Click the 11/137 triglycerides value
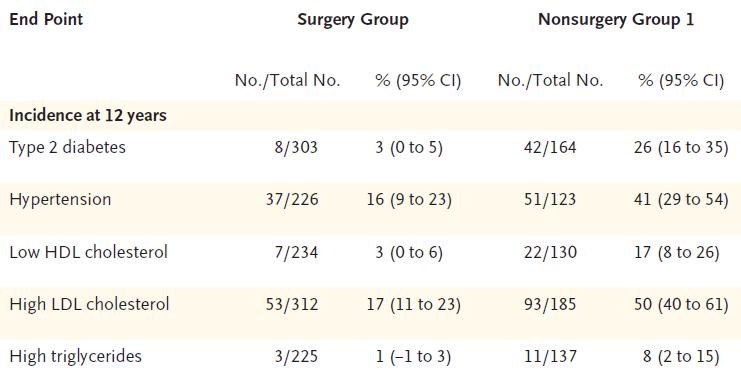The height and width of the screenshot is (382, 741). coord(550,356)
